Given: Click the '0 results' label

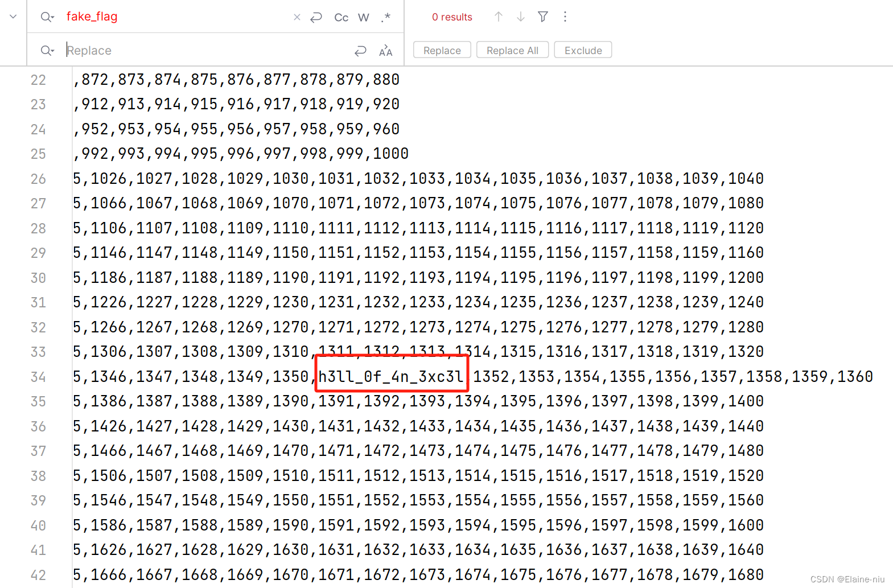Looking at the screenshot, I should (452, 17).
